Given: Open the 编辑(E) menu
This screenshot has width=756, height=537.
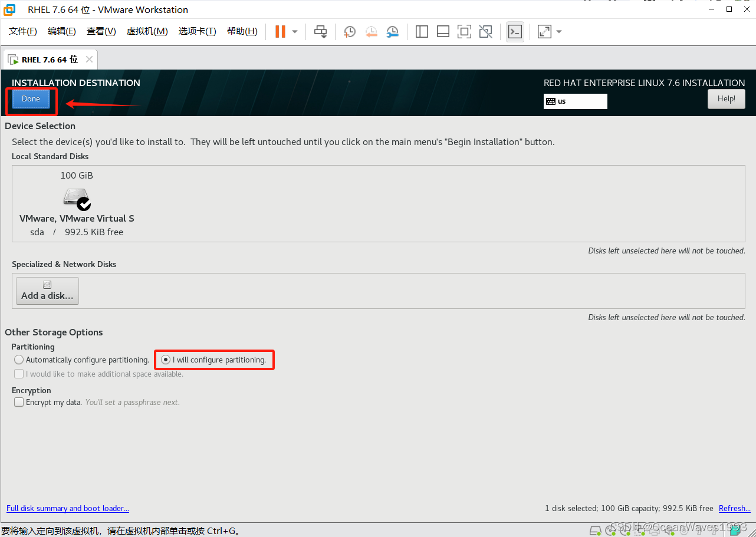Looking at the screenshot, I should (62, 31).
